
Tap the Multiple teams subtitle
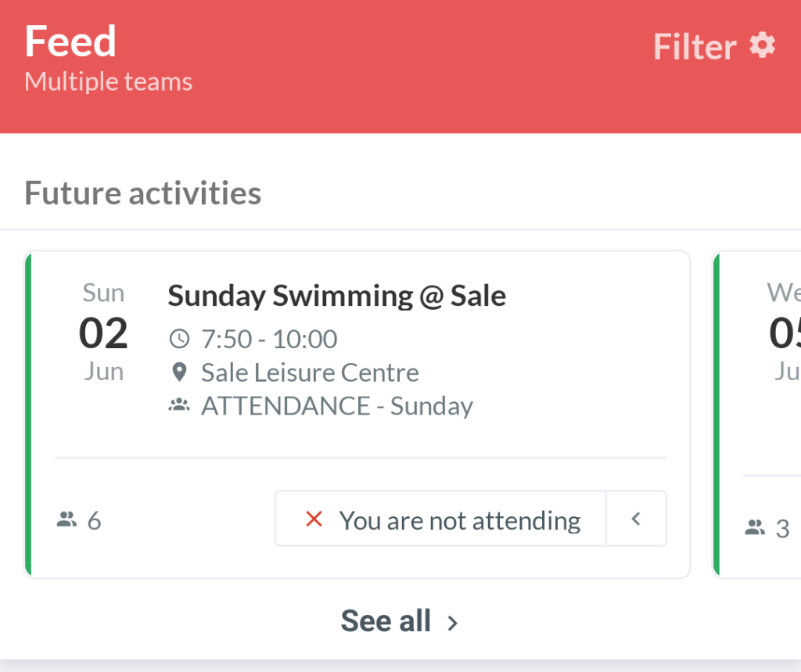(x=108, y=81)
